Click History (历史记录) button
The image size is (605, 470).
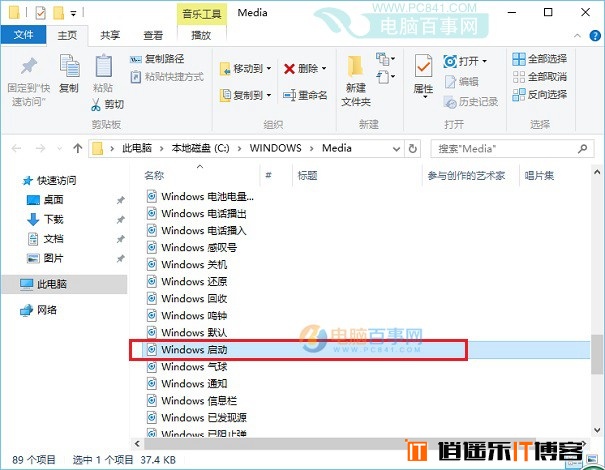[x=471, y=102]
